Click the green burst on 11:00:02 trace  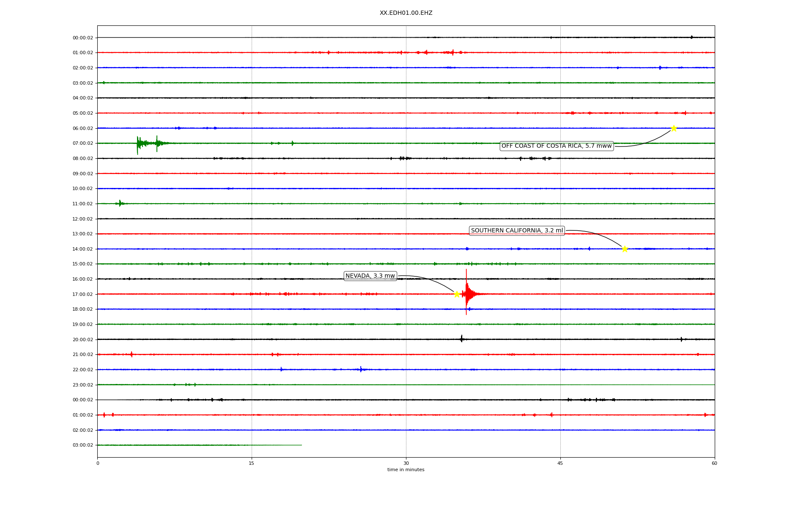(x=120, y=204)
